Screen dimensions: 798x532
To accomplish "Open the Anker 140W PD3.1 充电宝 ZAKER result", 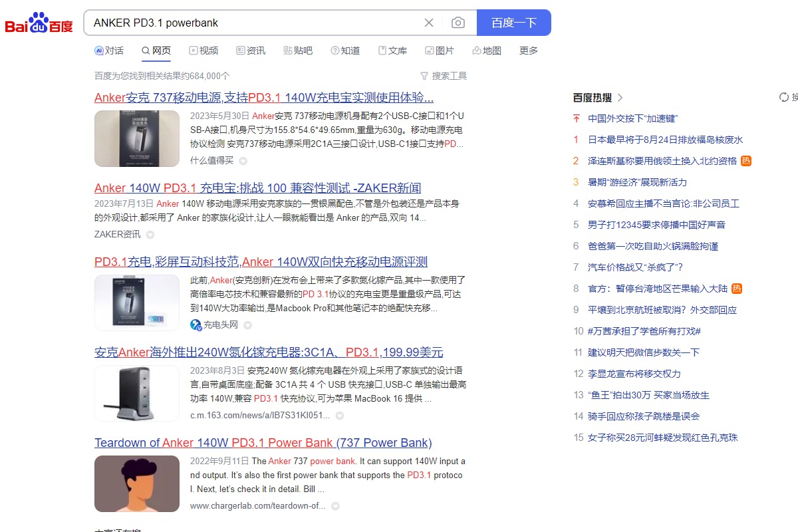I will pos(258,188).
